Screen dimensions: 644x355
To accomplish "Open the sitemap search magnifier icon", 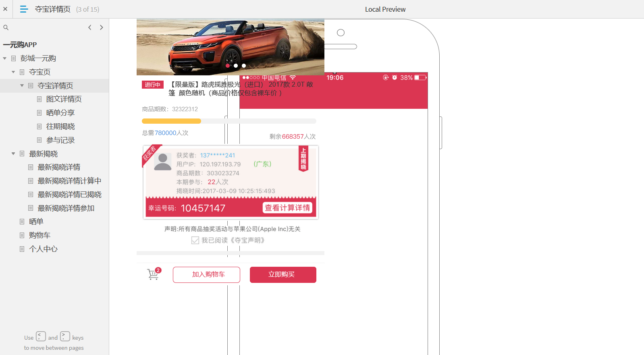I will tap(6, 27).
